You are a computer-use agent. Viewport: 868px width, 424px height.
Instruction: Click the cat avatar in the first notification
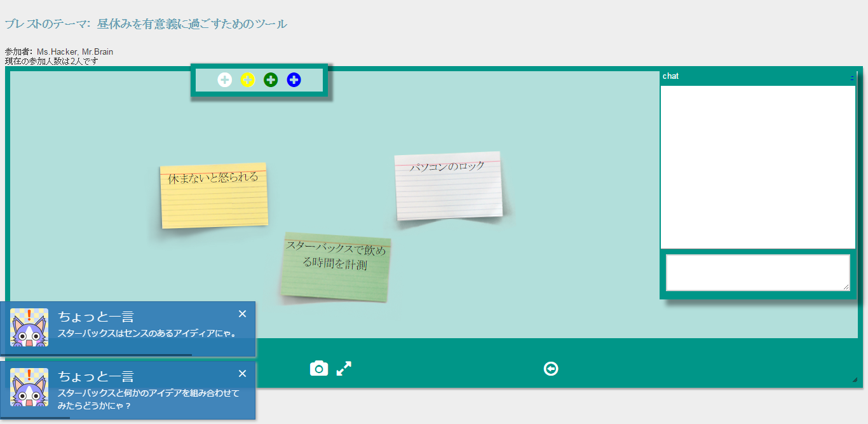(x=29, y=327)
